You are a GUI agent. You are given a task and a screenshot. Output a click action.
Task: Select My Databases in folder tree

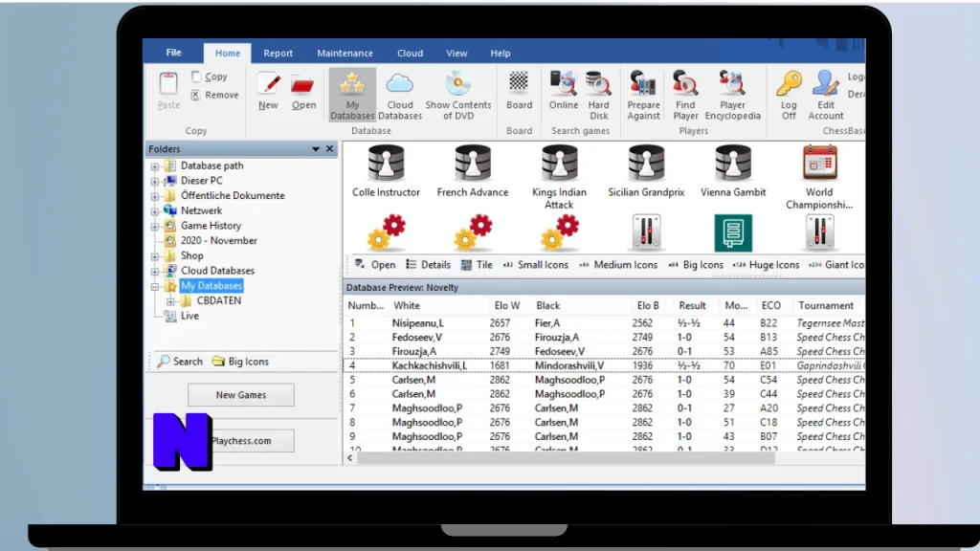(212, 285)
